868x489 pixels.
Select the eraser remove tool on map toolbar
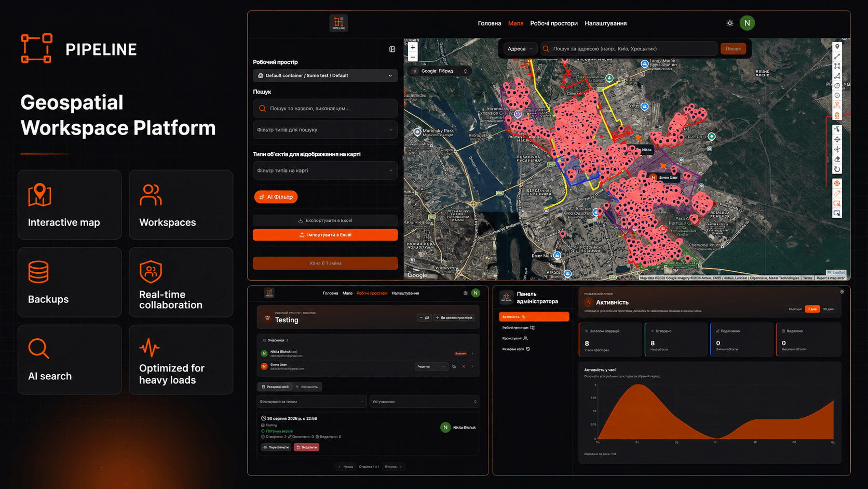point(837,159)
